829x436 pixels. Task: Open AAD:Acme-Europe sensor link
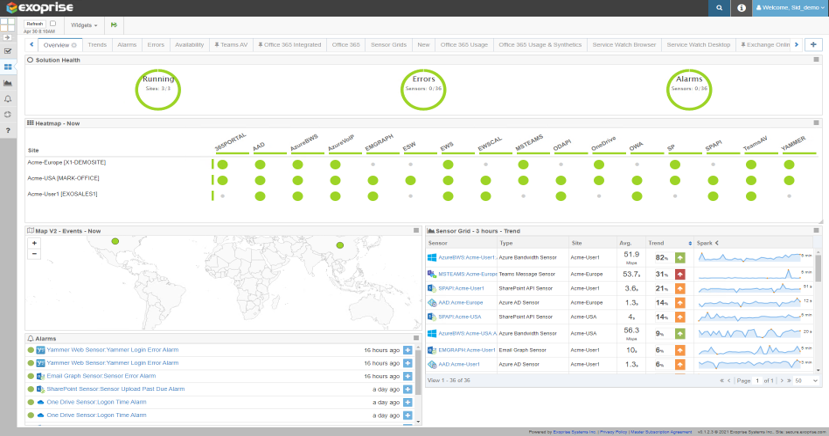point(460,303)
